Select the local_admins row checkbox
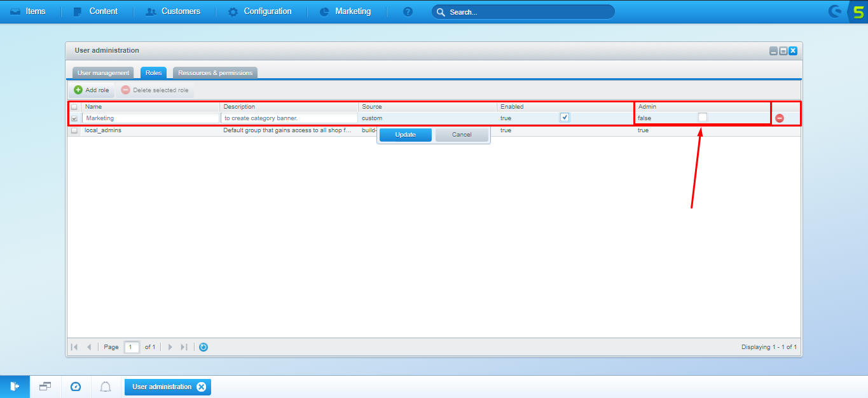868x398 pixels. pyautogui.click(x=74, y=130)
